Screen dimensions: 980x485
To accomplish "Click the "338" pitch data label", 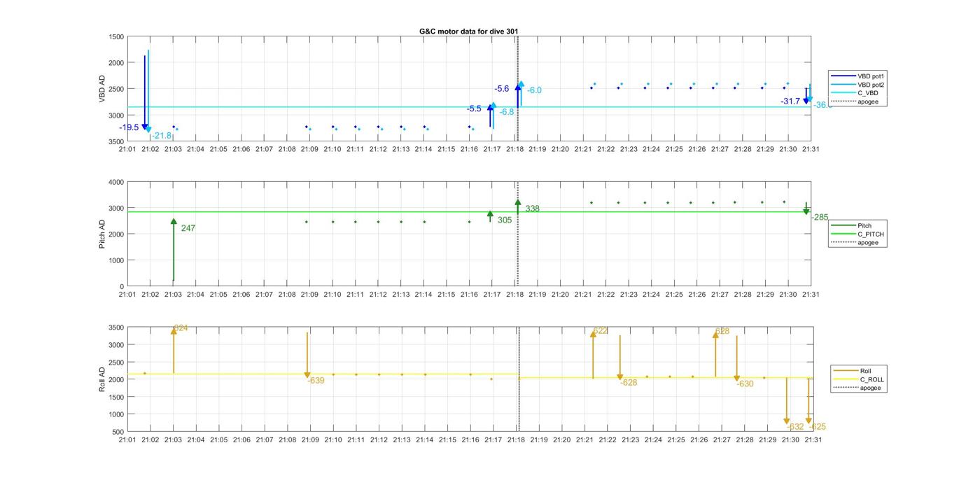I will tap(532, 209).
